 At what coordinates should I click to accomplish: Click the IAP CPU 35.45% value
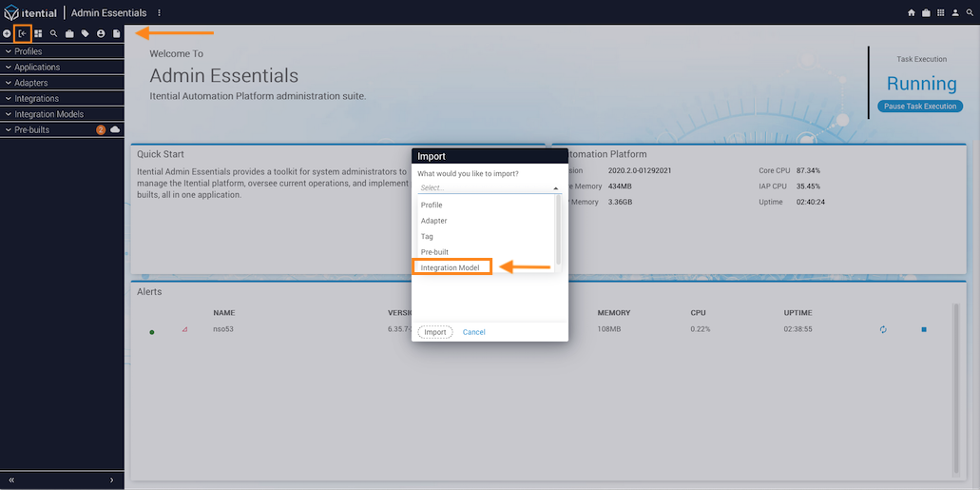click(x=808, y=186)
